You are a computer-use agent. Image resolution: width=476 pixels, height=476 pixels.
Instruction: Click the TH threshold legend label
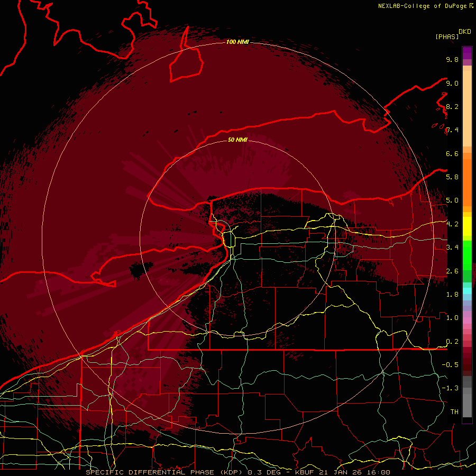[x=454, y=412]
